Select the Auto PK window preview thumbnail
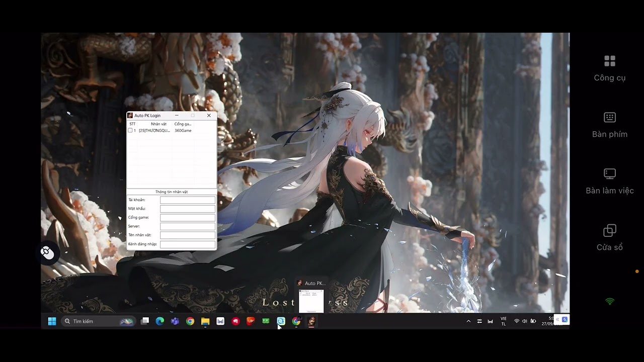Image resolution: width=644 pixels, height=362 pixels. tap(311, 301)
